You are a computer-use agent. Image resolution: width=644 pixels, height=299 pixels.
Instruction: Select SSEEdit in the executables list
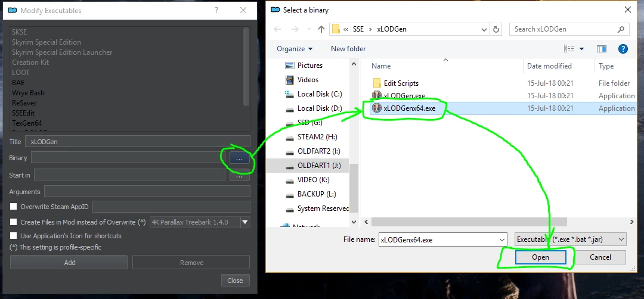pos(23,113)
